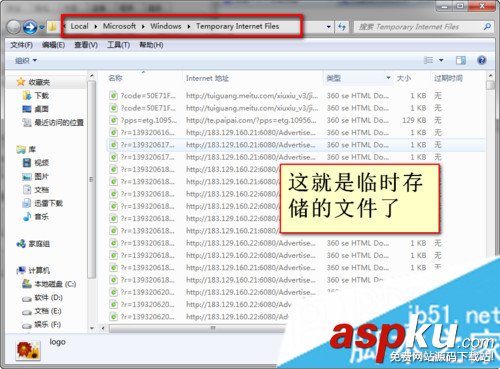
Task: Open 视频 library
Action: (36, 163)
